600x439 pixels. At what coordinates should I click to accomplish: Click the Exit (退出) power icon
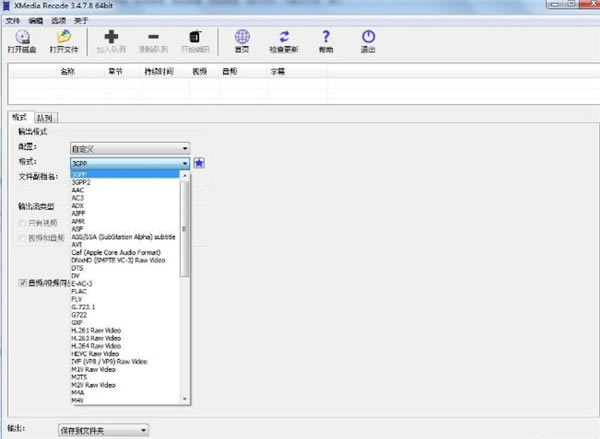368,37
